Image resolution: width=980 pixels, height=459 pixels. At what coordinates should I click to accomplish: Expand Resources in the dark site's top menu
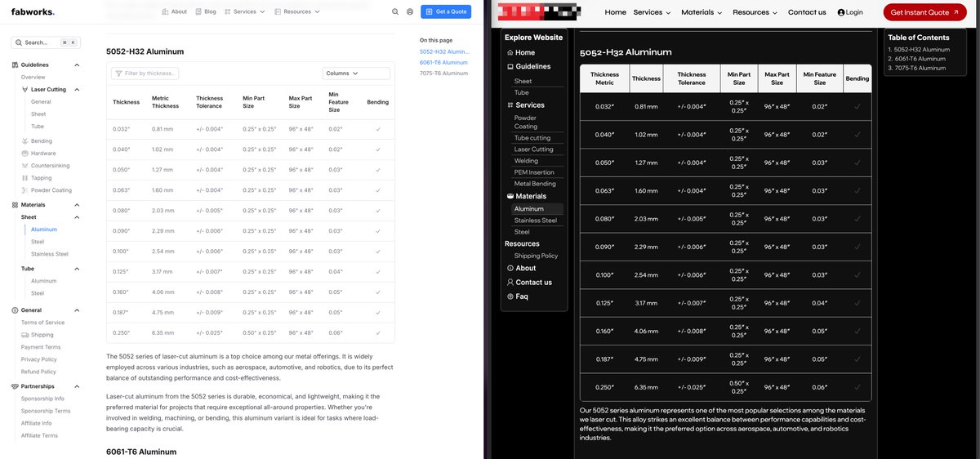point(755,12)
